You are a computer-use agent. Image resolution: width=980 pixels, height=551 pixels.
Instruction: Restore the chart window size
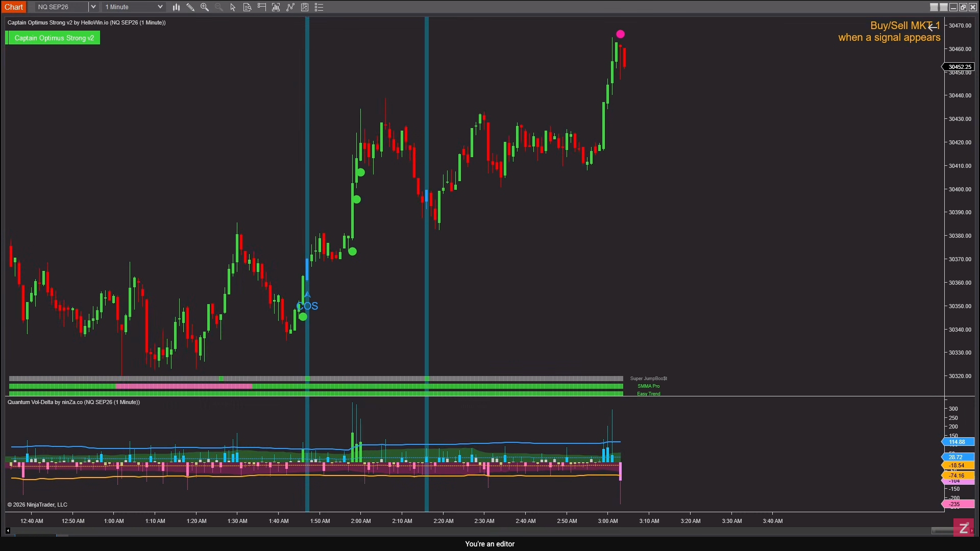pos(963,7)
